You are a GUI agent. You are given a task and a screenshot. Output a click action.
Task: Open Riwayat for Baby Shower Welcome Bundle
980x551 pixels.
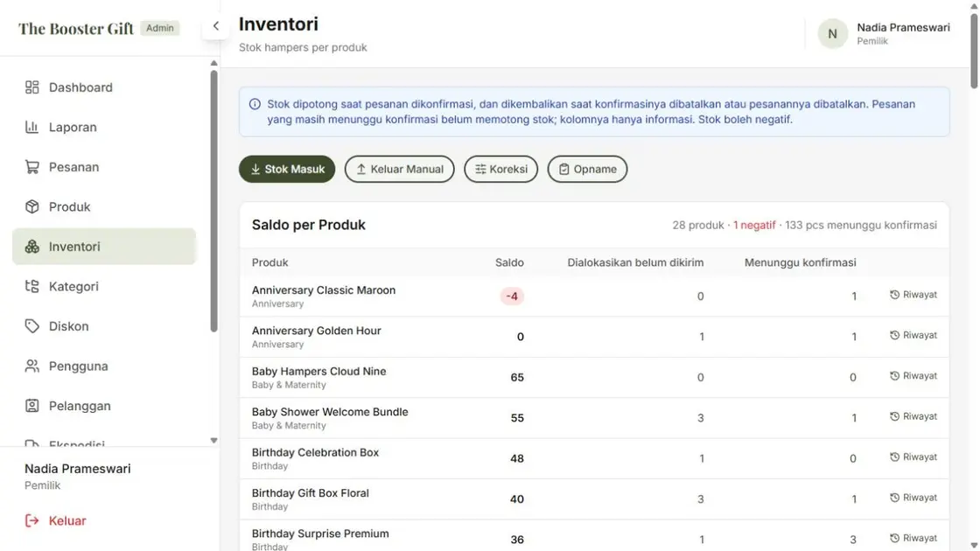(x=913, y=416)
